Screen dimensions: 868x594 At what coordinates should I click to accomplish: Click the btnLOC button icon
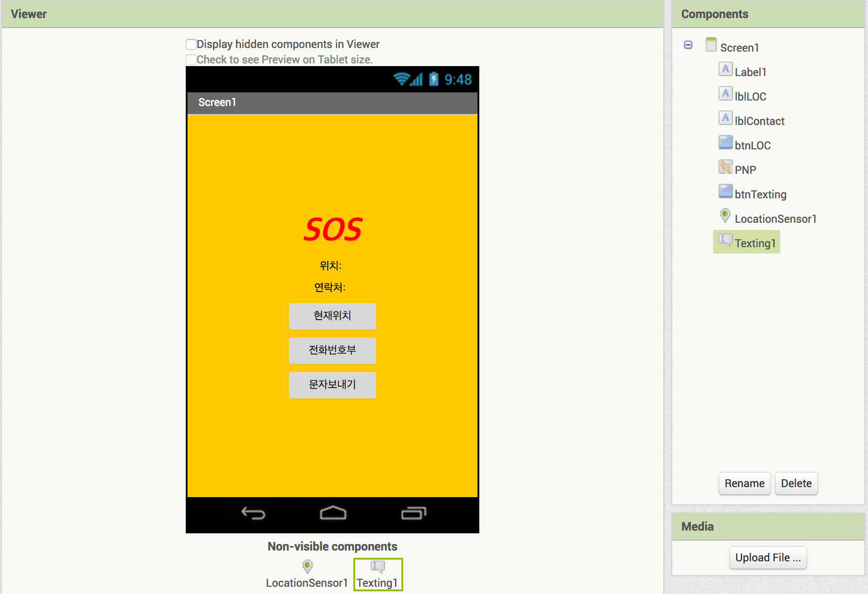pyautogui.click(x=725, y=143)
